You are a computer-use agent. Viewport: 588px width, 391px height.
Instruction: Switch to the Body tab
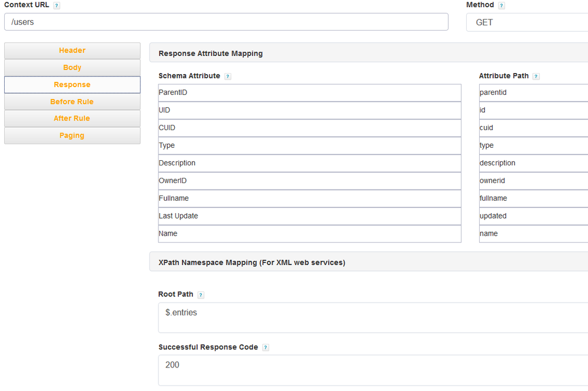pyautogui.click(x=72, y=68)
